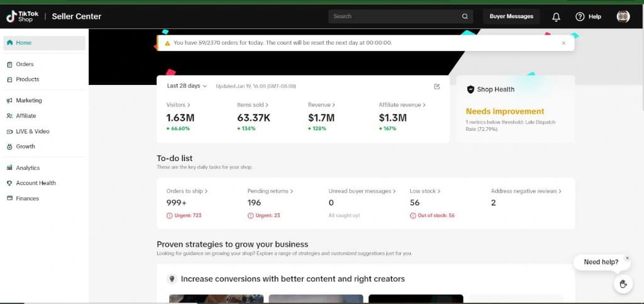Click the $1.7M revenue value
This screenshot has width=644, height=304.
tap(321, 118)
